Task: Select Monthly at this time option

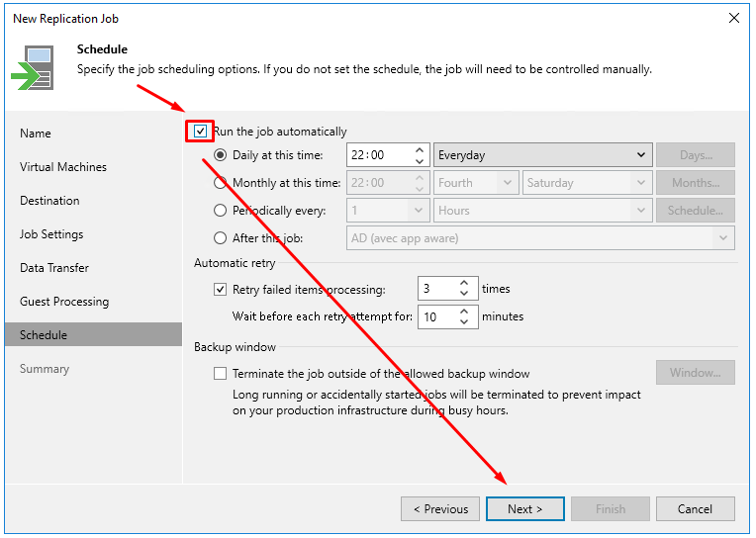Action: pos(220,183)
